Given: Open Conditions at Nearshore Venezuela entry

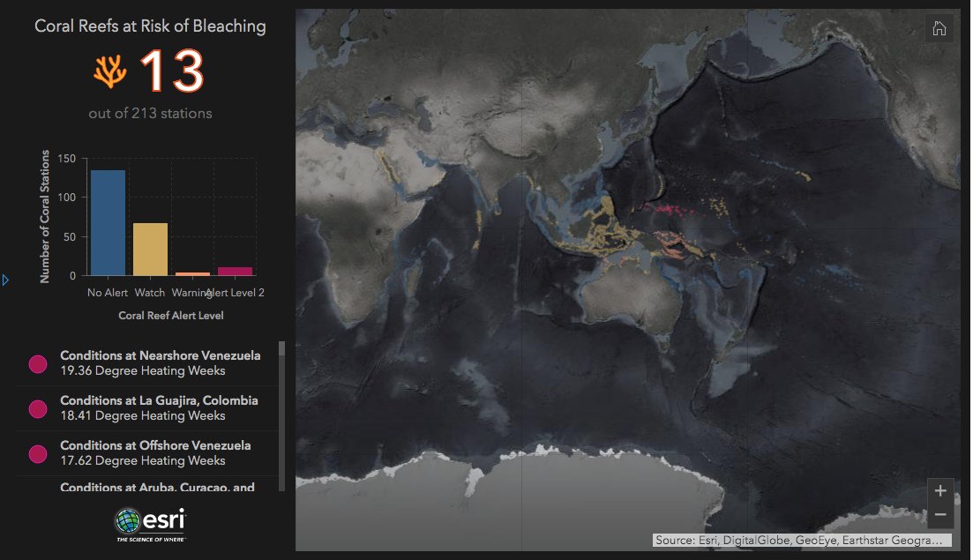Looking at the screenshot, I should [147, 363].
